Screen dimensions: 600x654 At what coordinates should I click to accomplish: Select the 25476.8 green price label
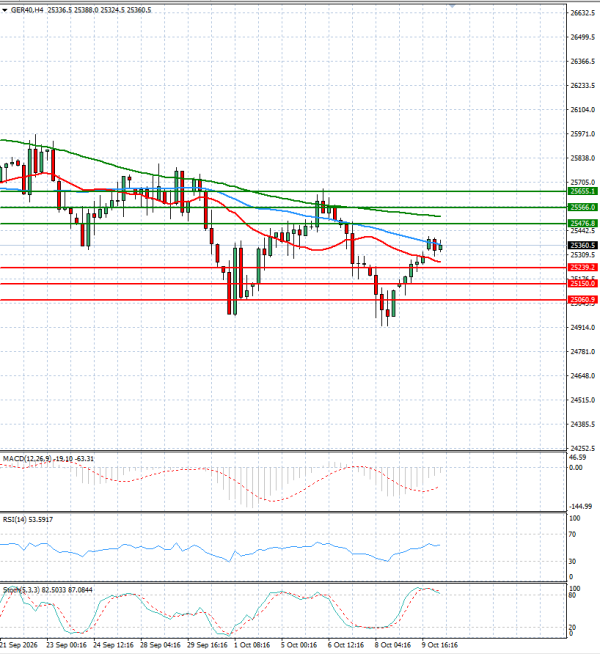tap(583, 224)
